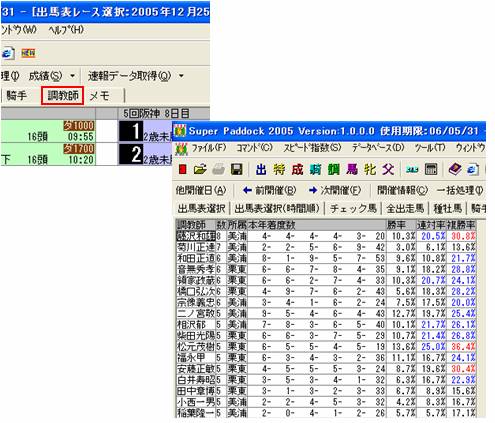Save using the floppy disk icon
Screen dimensions: 495x423
click(236, 169)
